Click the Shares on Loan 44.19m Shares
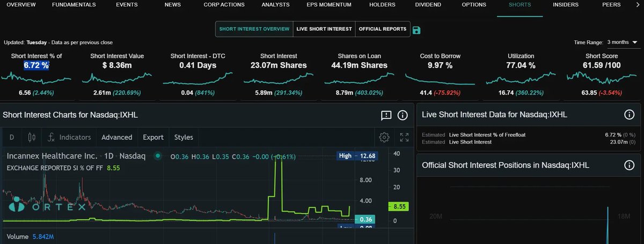This screenshot has width=644, height=244. coord(359,65)
